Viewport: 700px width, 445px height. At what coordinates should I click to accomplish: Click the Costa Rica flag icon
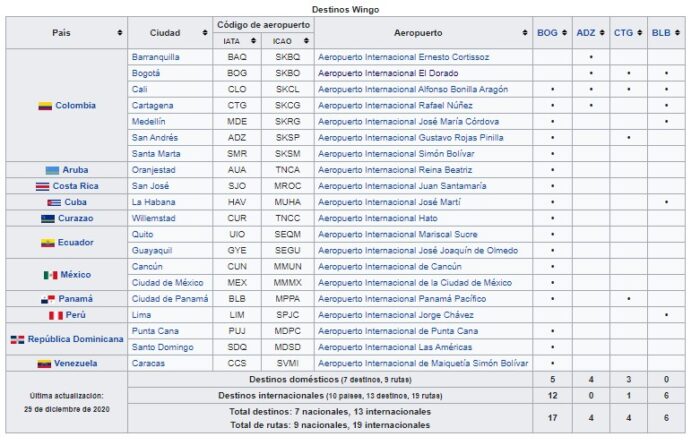[x=42, y=186]
